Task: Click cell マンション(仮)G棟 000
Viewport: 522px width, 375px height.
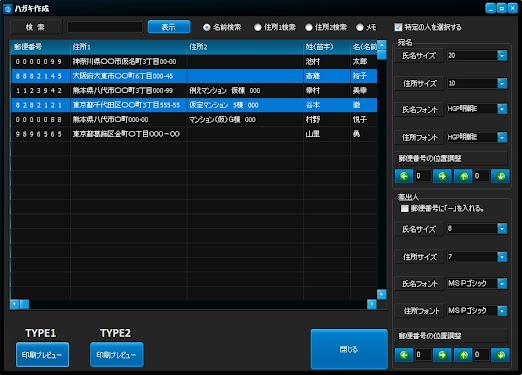Action: (245, 119)
